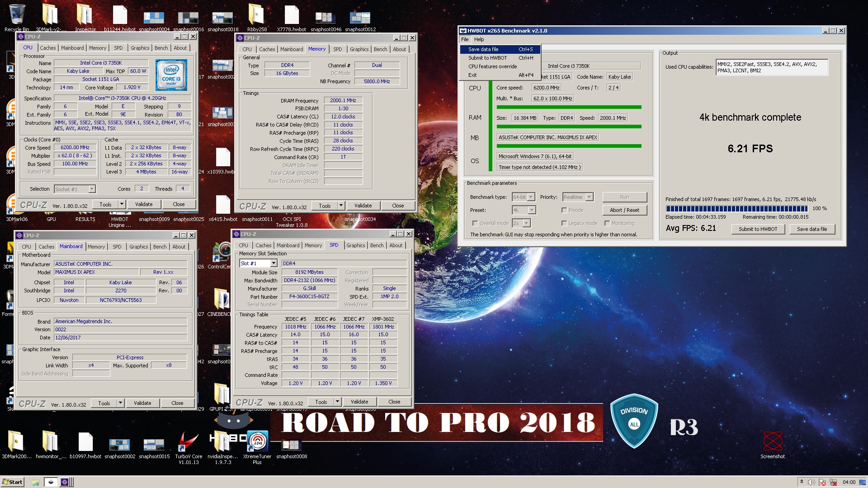Click the 6.21 FPS result text
Viewport: 868px width, 488px height.
click(x=750, y=149)
